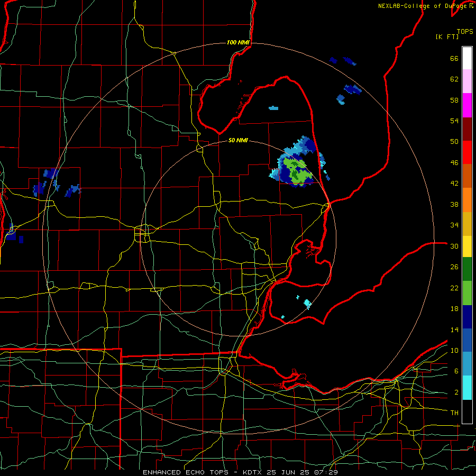Click the dark orange 42 kft swatch

tap(467, 176)
